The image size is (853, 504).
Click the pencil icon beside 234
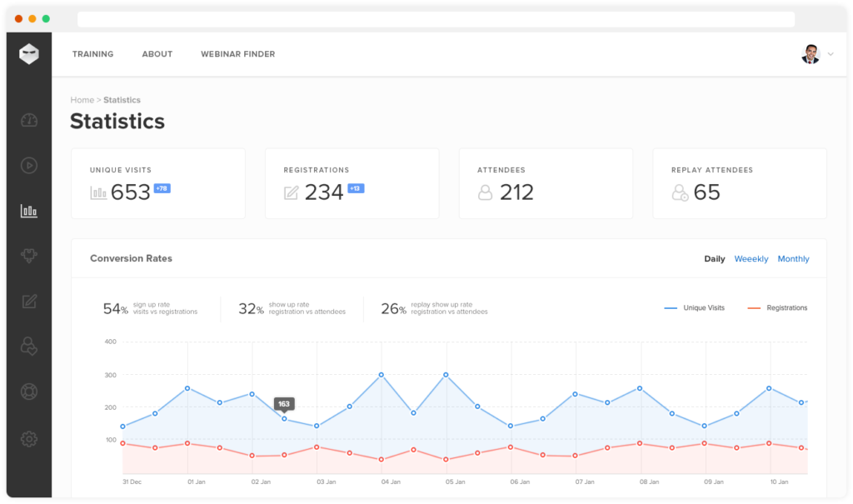pos(291,192)
